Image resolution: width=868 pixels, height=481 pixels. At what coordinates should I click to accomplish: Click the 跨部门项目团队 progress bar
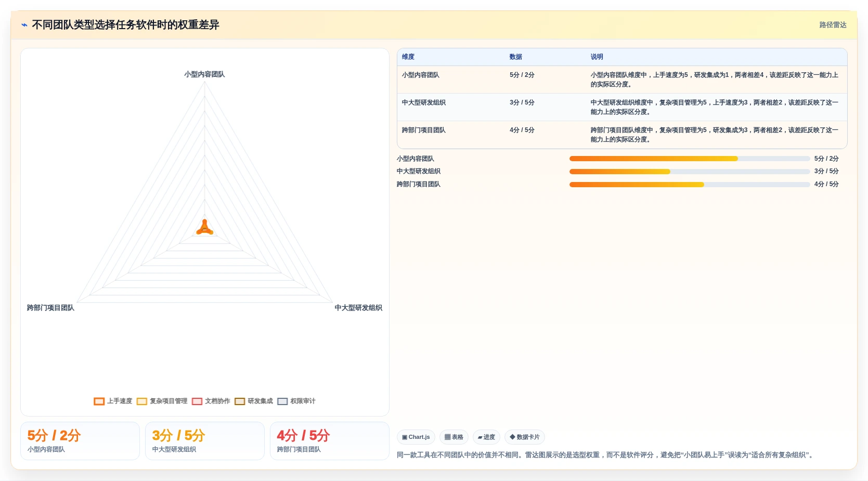click(x=690, y=184)
